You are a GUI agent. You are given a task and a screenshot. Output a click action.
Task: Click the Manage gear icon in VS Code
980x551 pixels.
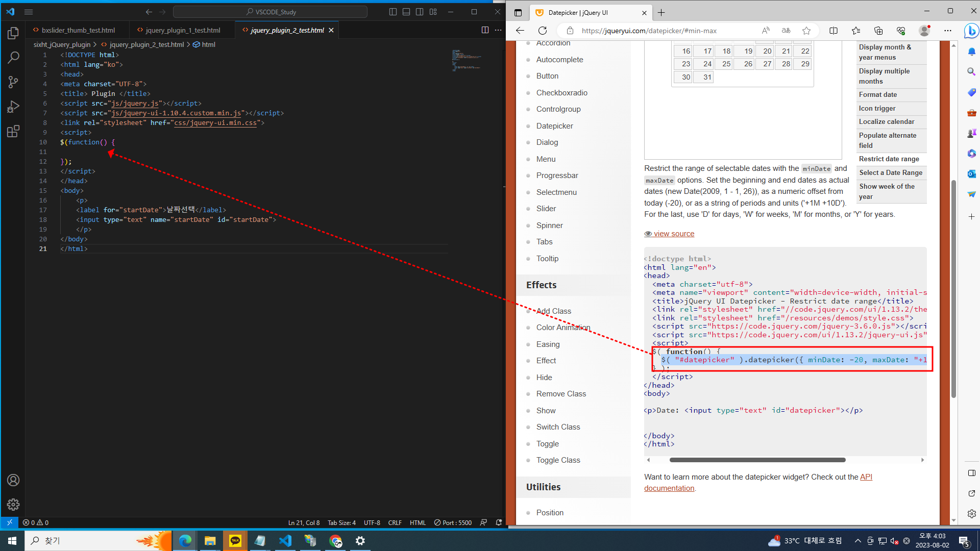(13, 505)
